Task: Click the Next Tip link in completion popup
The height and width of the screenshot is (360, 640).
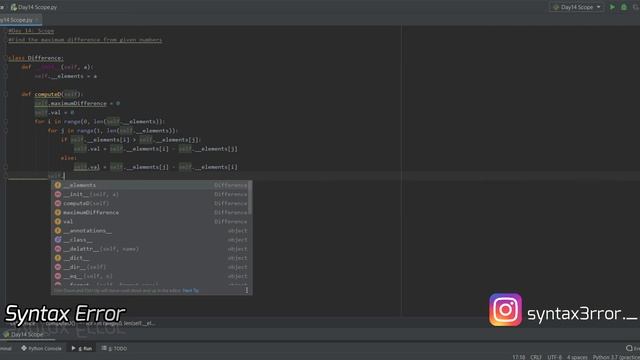Action: click(191, 291)
